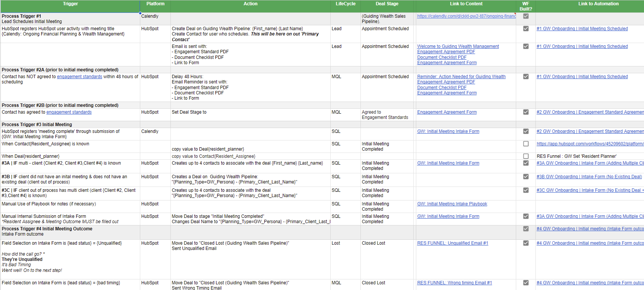Uncheck WF Built box in Set Deal Stage row
Image resolution: width=644 pixels, height=290 pixels.
(526, 112)
